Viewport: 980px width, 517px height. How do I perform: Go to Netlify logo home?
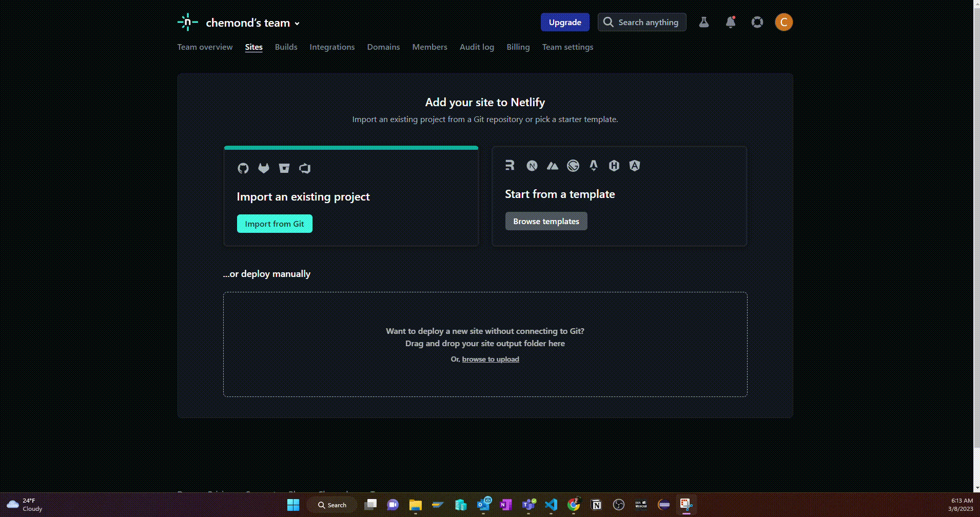(x=188, y=22)
